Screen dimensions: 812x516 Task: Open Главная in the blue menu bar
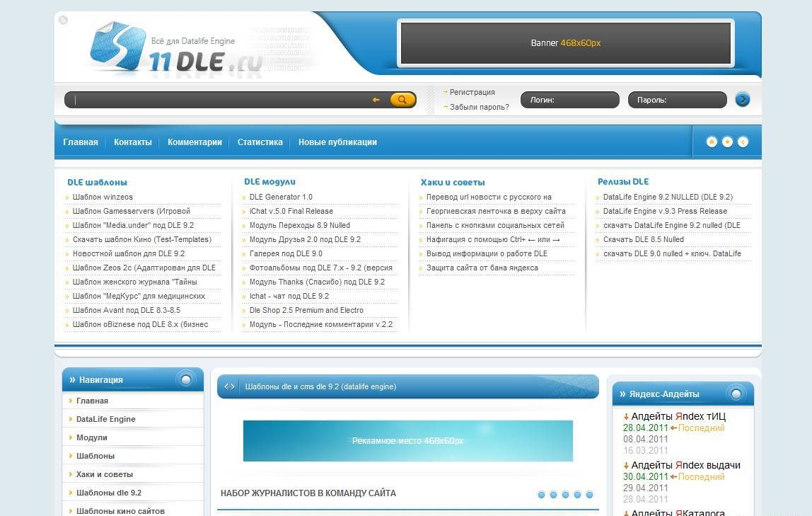coord(80,142)
